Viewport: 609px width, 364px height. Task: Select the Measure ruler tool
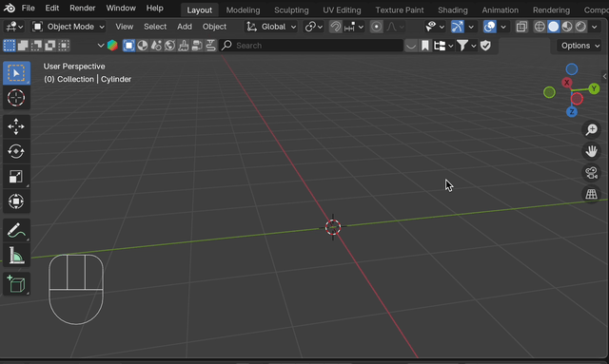tap(16, 256)
